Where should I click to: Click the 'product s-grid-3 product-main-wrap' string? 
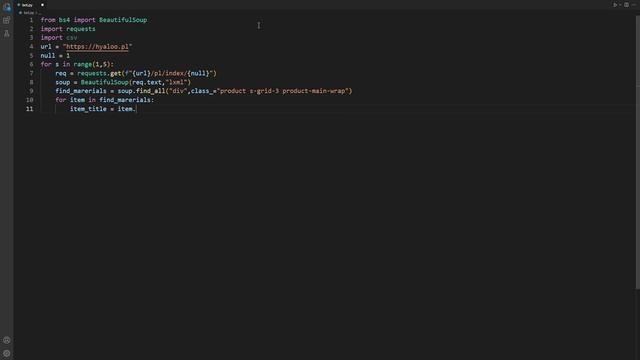click(x=282, y=91)
